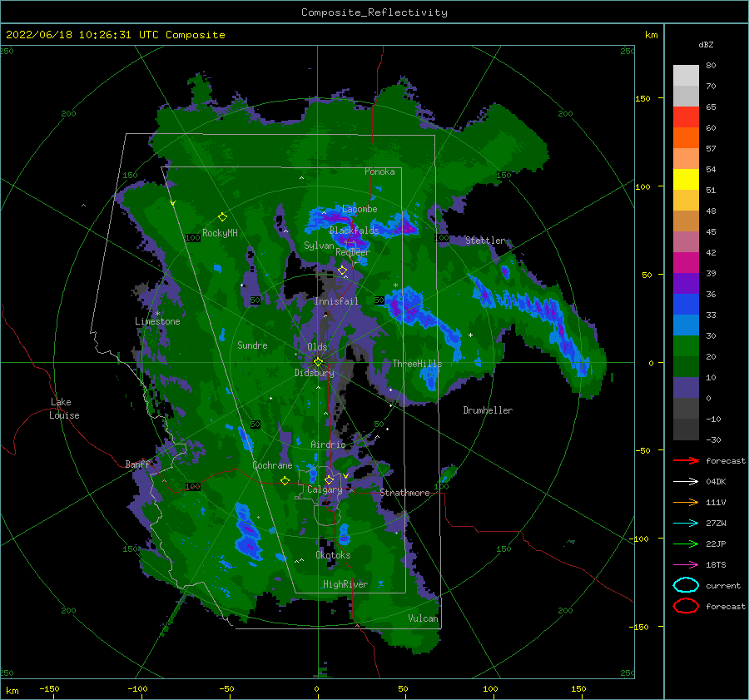
Task: Select the red forecast ellipse legend icon
Action: click(x=686, y=606)
